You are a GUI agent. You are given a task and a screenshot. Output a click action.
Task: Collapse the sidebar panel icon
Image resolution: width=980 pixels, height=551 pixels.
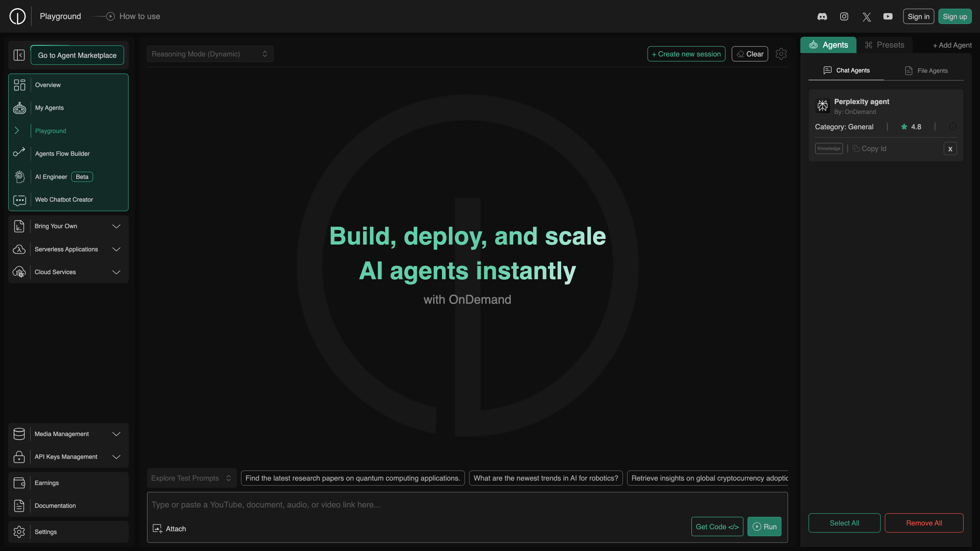(x=19, y=55)
